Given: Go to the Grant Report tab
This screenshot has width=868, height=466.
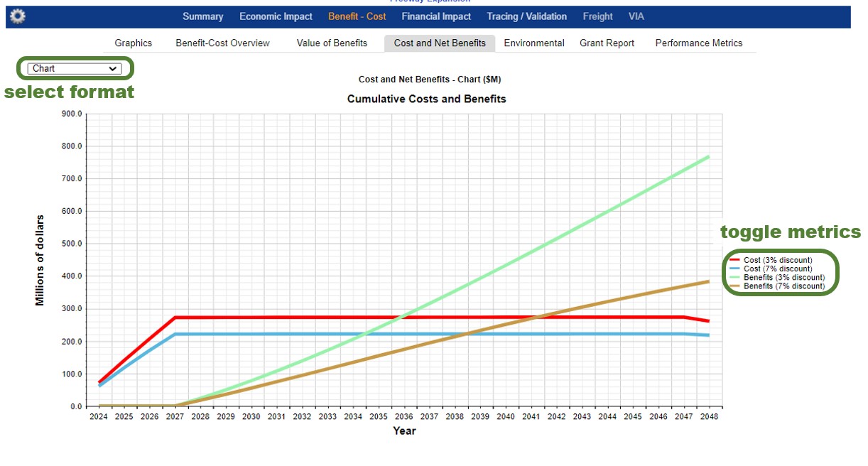Looking at the screenshot, I should pyautogui.click(x=607, y=43).
